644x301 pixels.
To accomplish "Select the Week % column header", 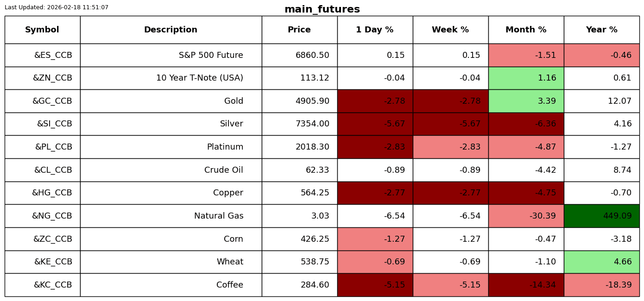I will click(450, 30).
